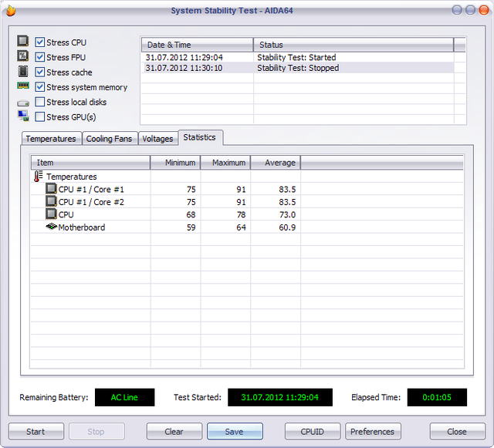The image size is (494, 448).
Task: Click the thermometer icon next to Temperatures
Action: [39, 177]
